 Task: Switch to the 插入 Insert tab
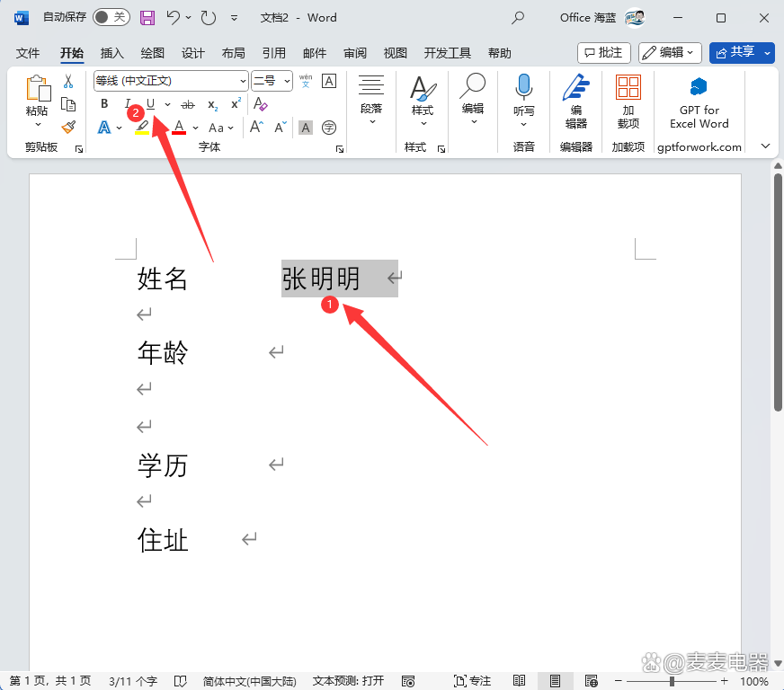click(111, 53)
